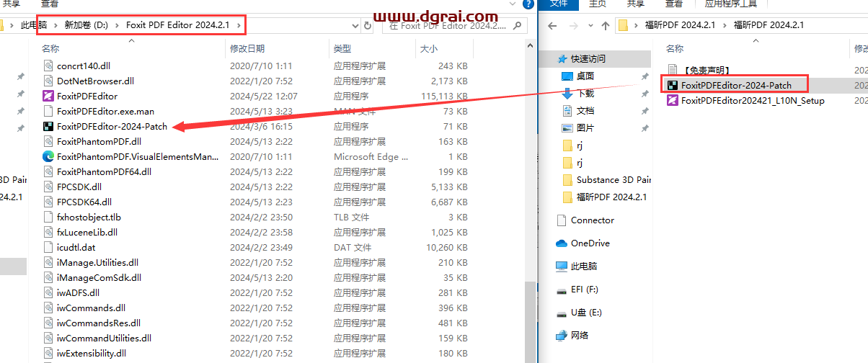This screenshot has height=363, width=868.
Task: Click FoxitPhantomPDF.dll file icon
Action: tap(48, 141)
